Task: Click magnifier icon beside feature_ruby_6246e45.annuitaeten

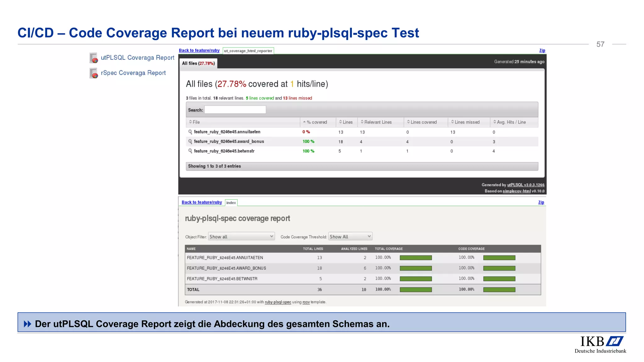Action: [x=190, y=132]
